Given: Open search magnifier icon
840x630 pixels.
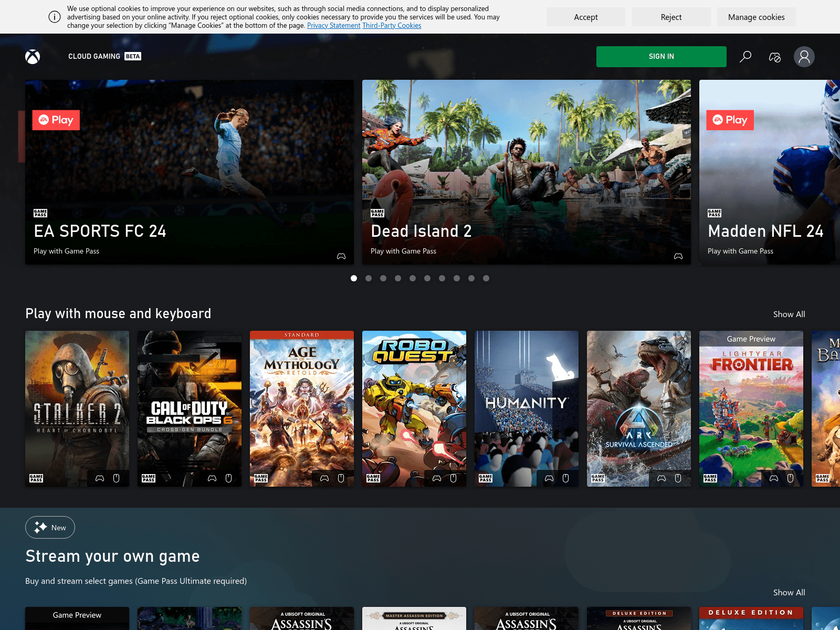Looking at the screenshot, I should tap(745, 57).
